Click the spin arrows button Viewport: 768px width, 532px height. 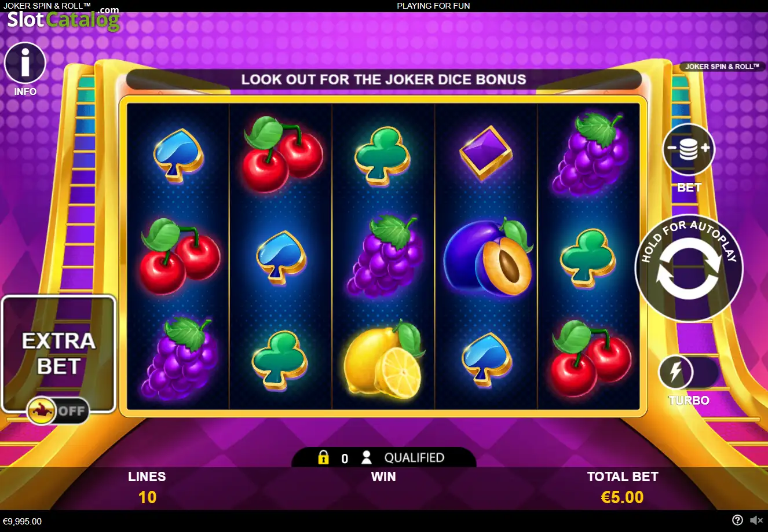pyautogui.click(x=689, y=268)
